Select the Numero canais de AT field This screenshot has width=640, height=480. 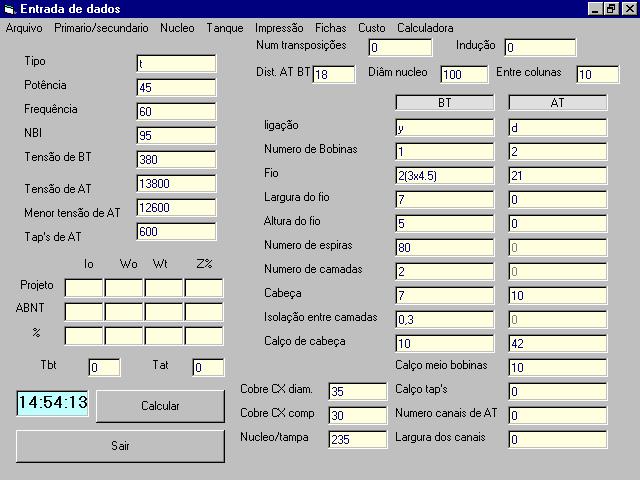[x=558, y=416]
